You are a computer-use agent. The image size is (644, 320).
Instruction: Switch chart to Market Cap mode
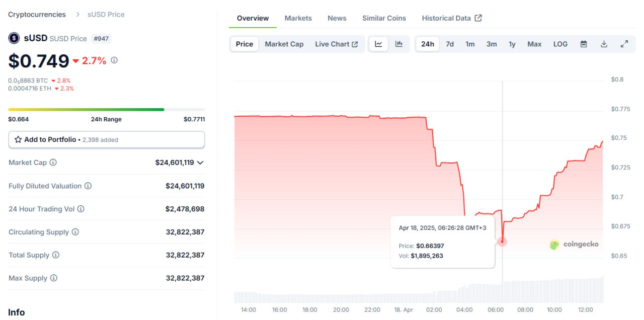(284, 44)
